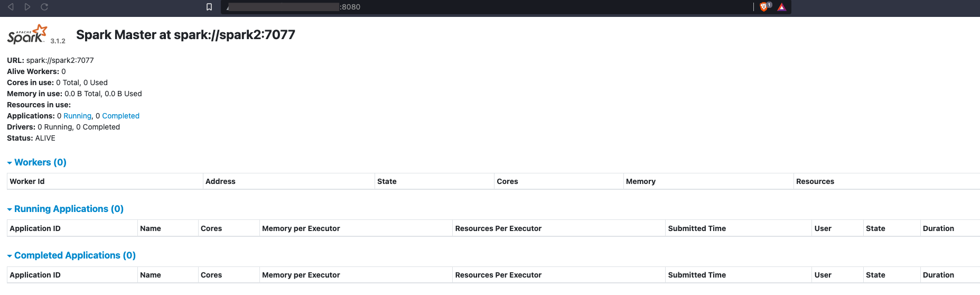Click the browser back arrow icon
Viewport: 980px width, 295px height.
click(x=11, y=7)
